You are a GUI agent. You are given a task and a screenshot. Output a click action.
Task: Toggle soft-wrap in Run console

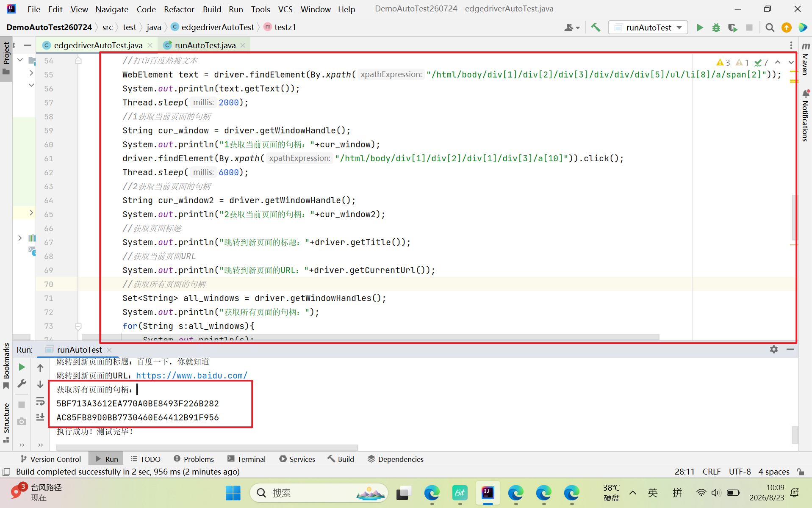[40, 401]
